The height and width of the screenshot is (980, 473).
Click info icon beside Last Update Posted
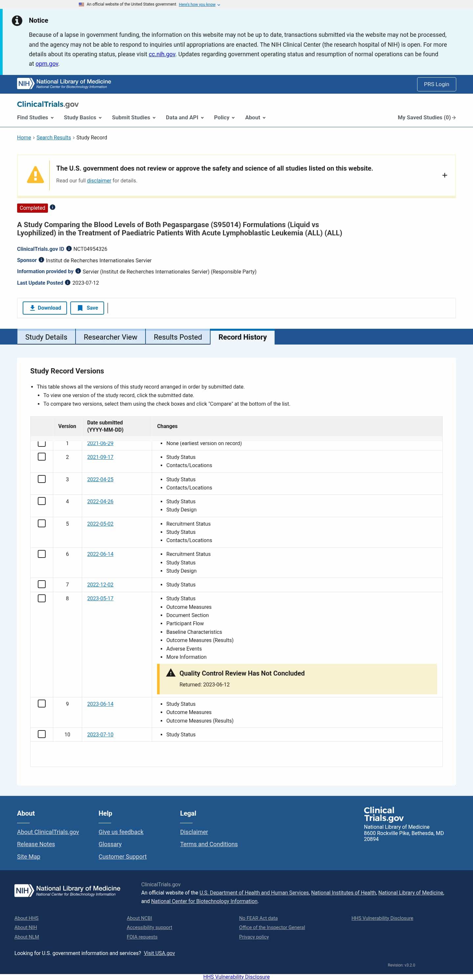tap(68, 283)
